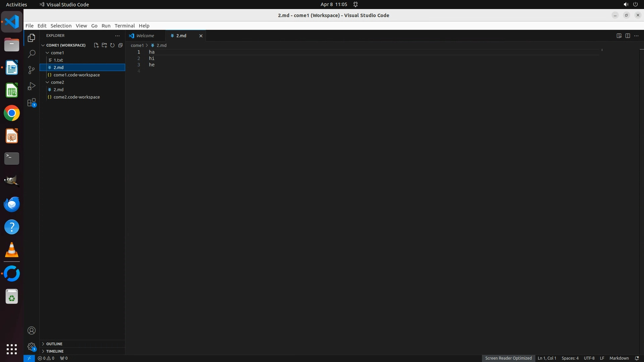Viewport: 644px width, 362px height.
Task: Switch to the Welcome tab
Action: (x=145, y=36)
